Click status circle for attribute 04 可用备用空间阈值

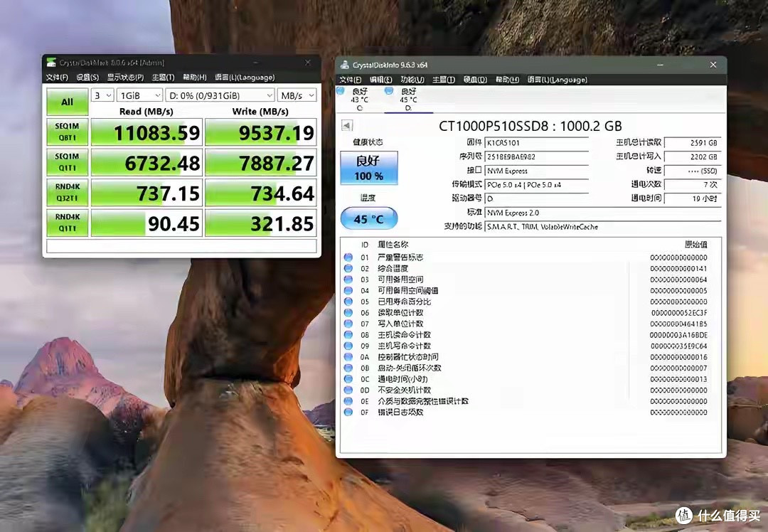(348, 290)
